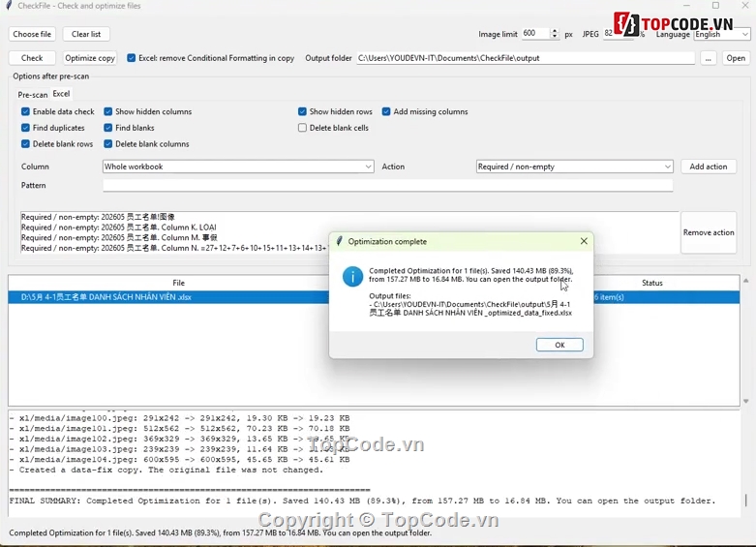Switch to the Excel tab
Image resolution: width=756 pixels, height=547 pixels.
coord(61,94)
